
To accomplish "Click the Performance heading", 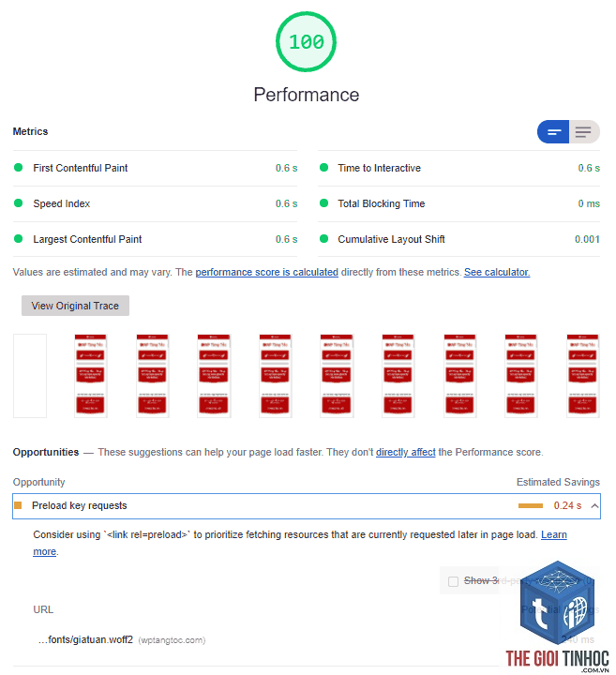I will tap(306, 95).
